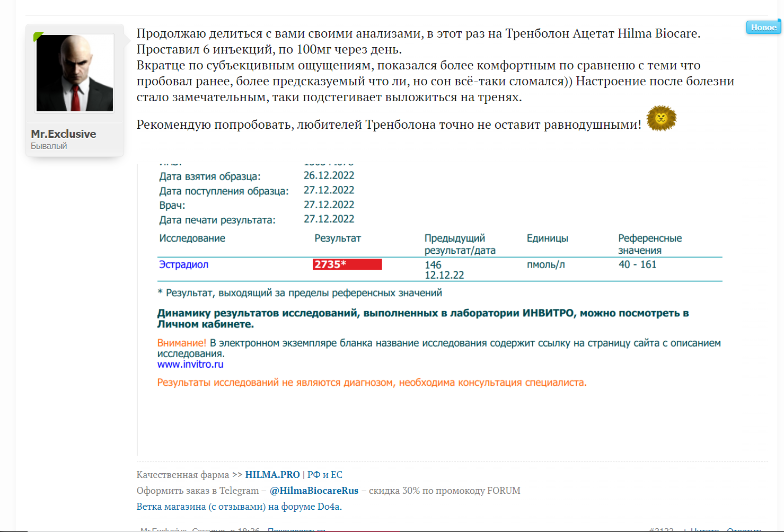Click the Mr.Exclusive user avatar
784x532 pixels.
(x=75, y=73)
